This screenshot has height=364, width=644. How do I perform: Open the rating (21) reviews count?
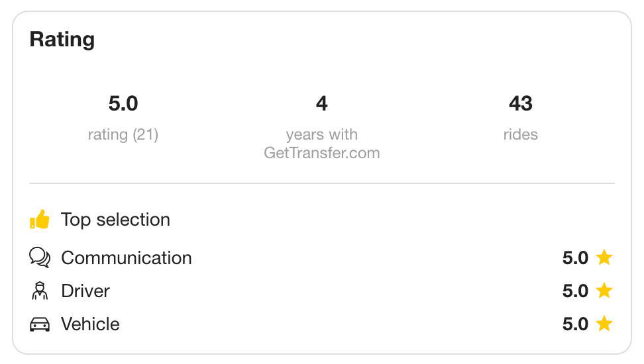pyautogui.click(x=123, y=134)
